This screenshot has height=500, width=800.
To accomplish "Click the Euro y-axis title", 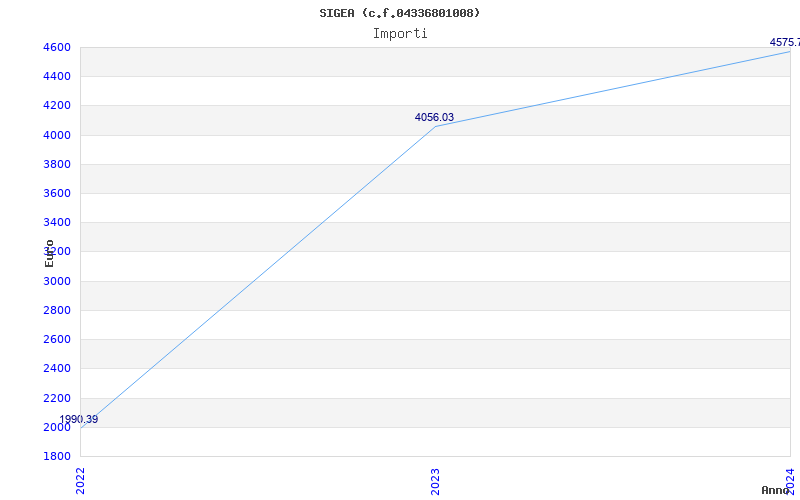I will pos(49,253).
